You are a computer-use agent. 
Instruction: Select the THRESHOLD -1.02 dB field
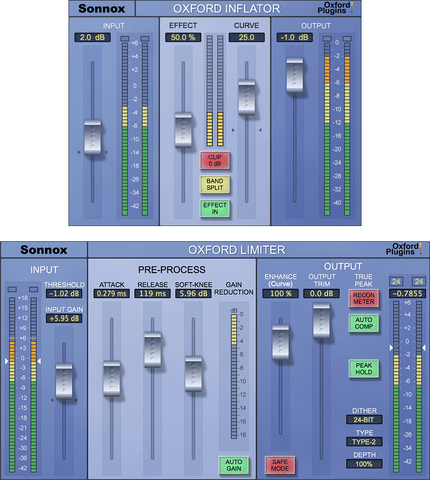tap(64, 294)
